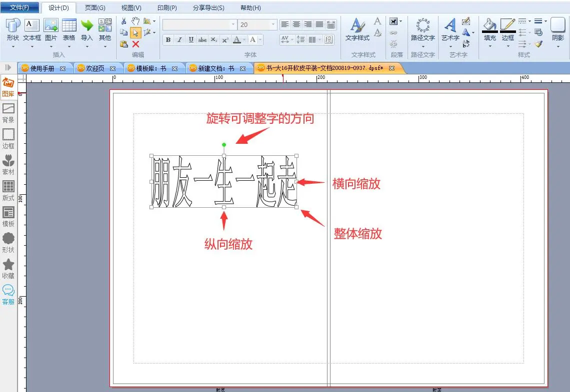
Task: Expand the font name dropdown
Action: click(x=233, y=24)
